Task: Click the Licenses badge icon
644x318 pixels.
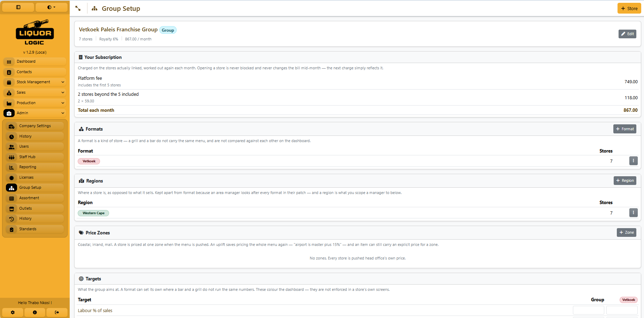Action: pyautogui.click(x=11, y=178)
